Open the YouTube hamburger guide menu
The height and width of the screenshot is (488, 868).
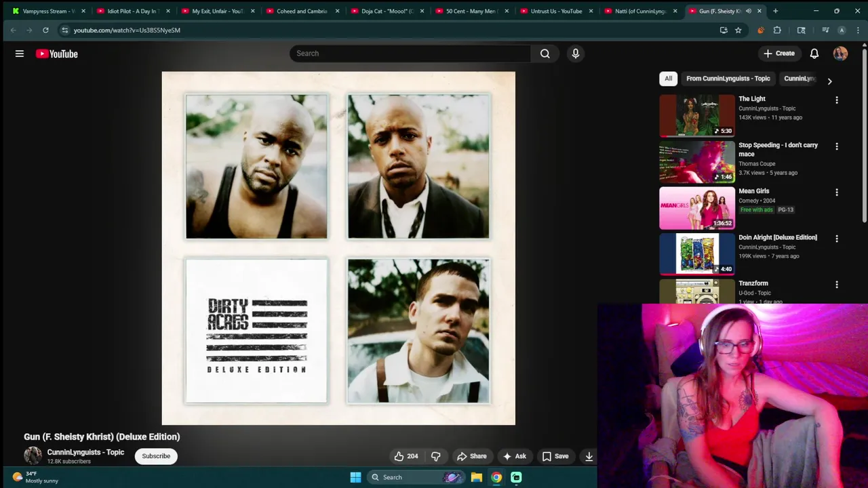point(20,54)
